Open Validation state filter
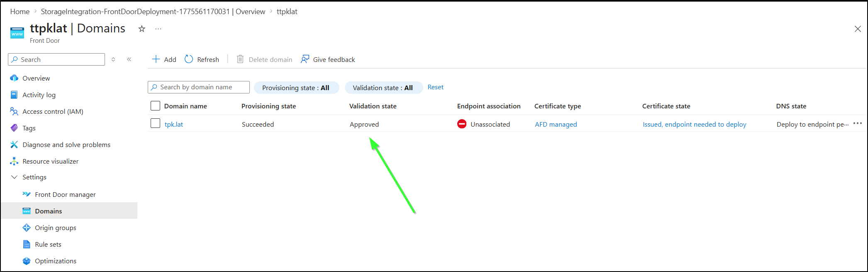The image size is (868, 272). click(383, 88)
